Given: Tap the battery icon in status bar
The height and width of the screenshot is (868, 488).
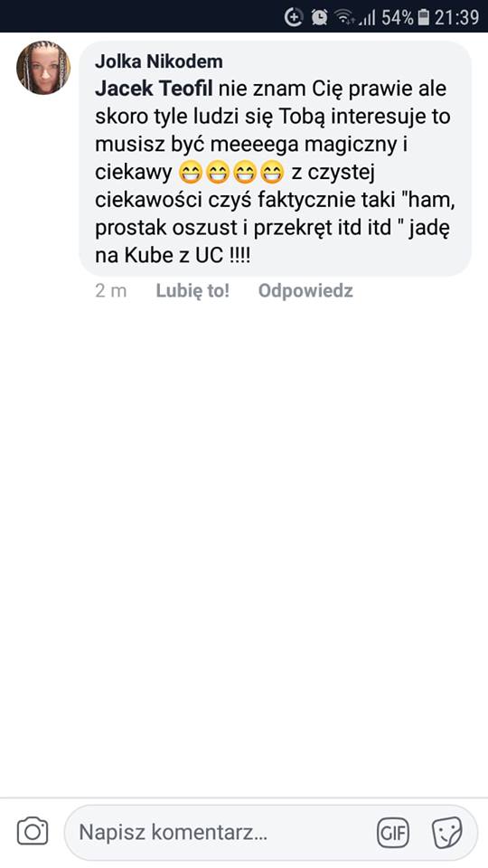Looking at the screenshot, I should pyautogui.click(x=424, y=17).
